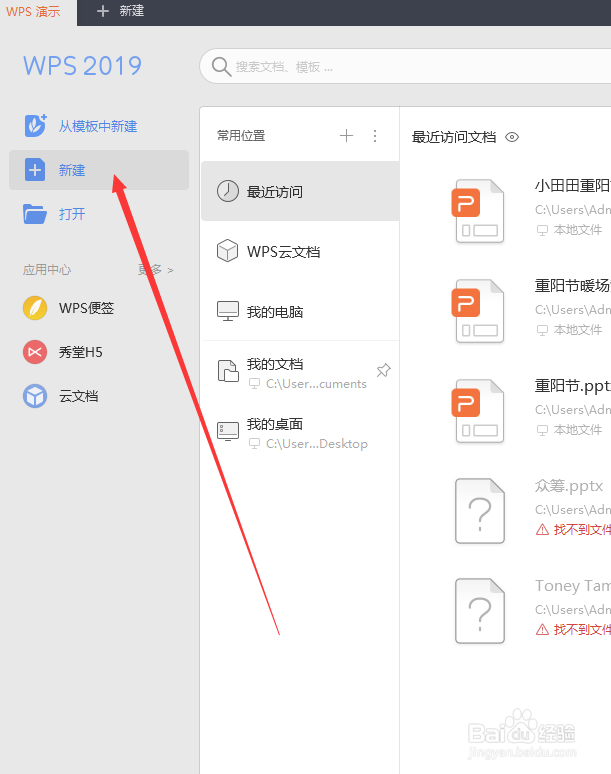Select the 新建 sidebar label
611x774 pixels.
pyautogui.click(x=72, y=171)
